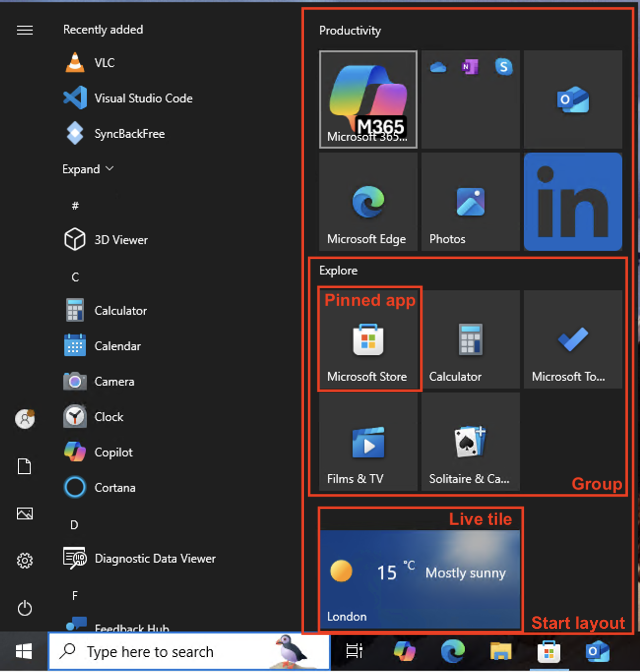Image resolution: width=640 pixels, height=672 pixels.
Task: Open the Films & TV tile
Action: pos(368,442)
